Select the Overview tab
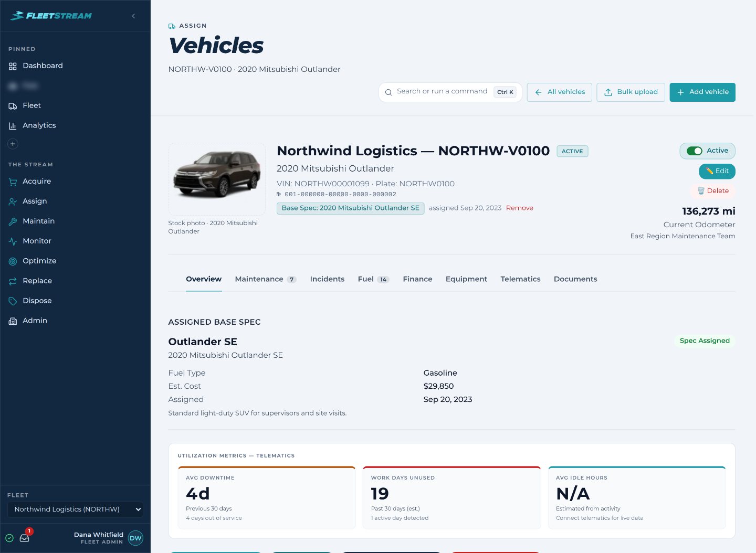The image size is (756, 553). [204, 279]
